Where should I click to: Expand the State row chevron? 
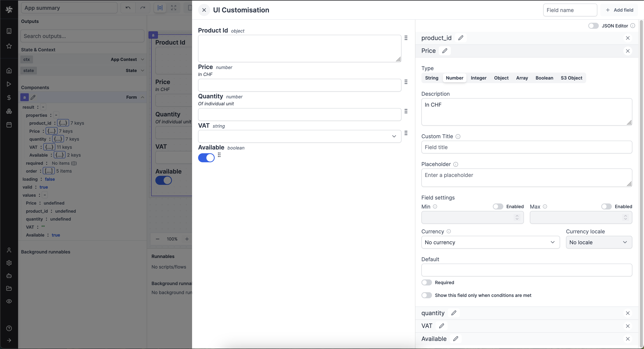click(143, 70)
